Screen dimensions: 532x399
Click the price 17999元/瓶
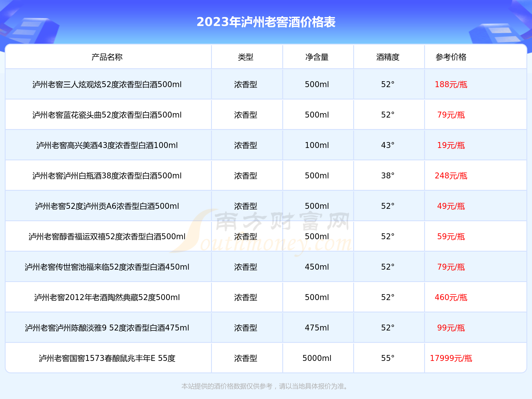click(451, 358)
